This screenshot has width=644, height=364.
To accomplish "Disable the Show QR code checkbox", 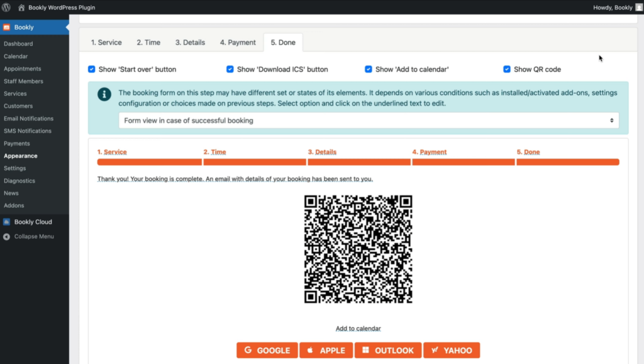I will coord(507,69).
